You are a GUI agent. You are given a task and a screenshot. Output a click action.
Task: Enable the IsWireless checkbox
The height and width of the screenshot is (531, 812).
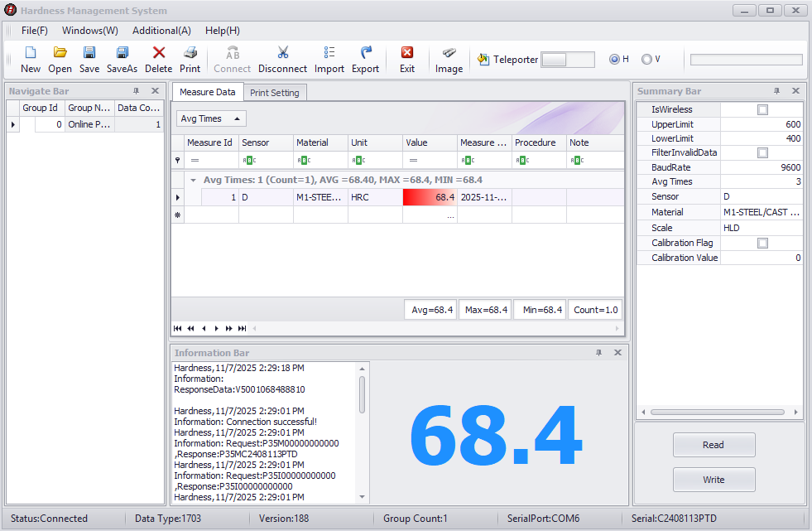pos(762,109)
